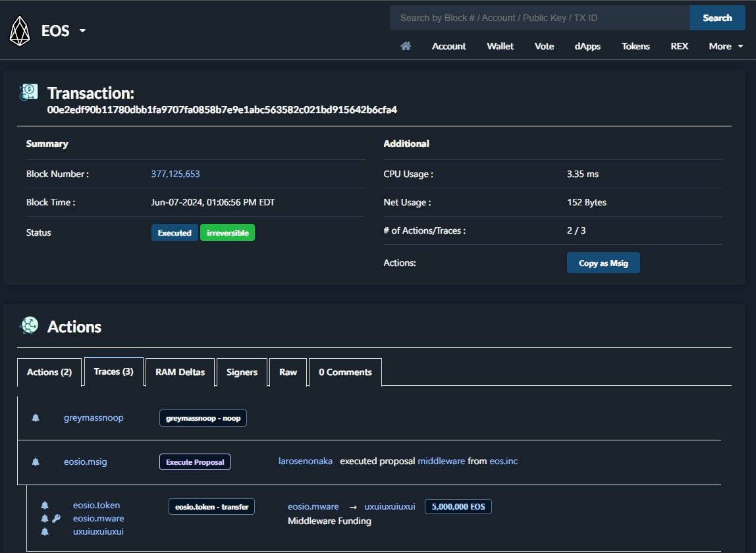
Task: Click the Middleware Funding memo text
Action: click(329, 521)
